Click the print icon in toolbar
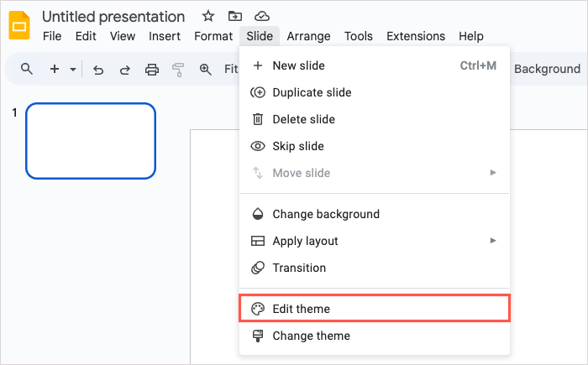This screenshot has width=588, height=365. coord(152,70)
